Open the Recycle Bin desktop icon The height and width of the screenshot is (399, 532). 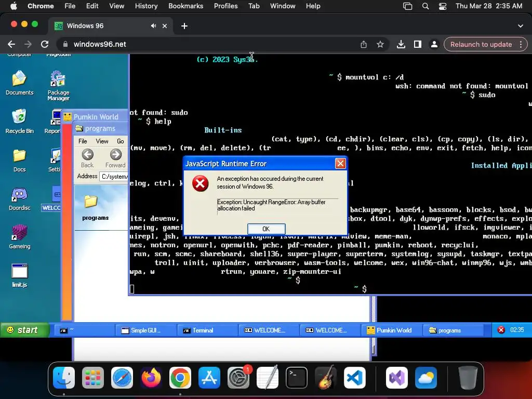(x=19, y=121)
